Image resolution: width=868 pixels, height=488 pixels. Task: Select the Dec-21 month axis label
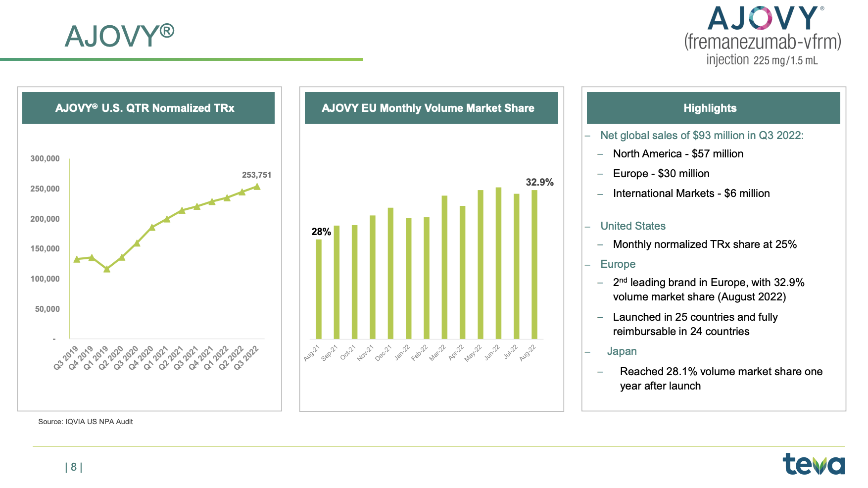coord(384,352)
